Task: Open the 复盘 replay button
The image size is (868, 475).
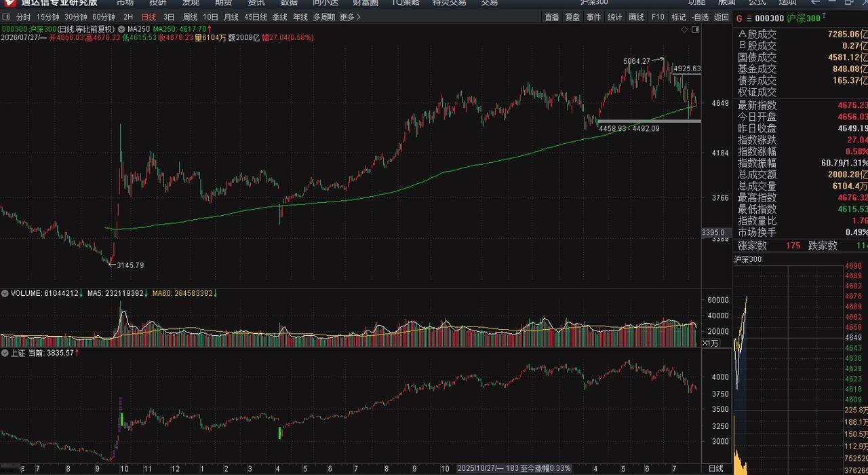Action: 572,17
